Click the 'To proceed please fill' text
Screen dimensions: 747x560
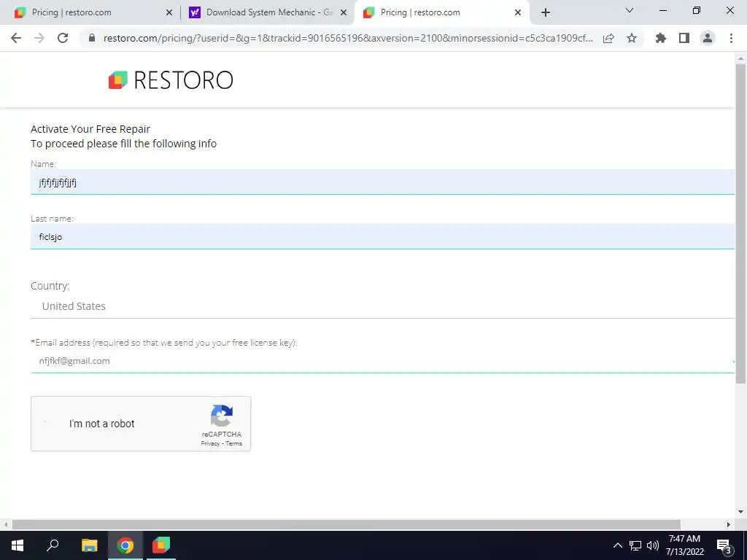pos(124,144)
